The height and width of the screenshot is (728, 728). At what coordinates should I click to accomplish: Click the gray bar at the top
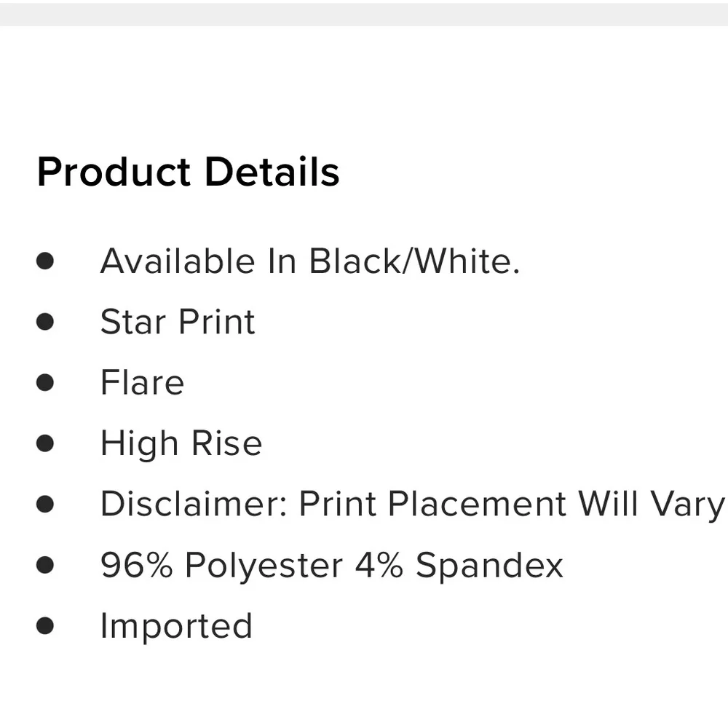pos(364,14)
